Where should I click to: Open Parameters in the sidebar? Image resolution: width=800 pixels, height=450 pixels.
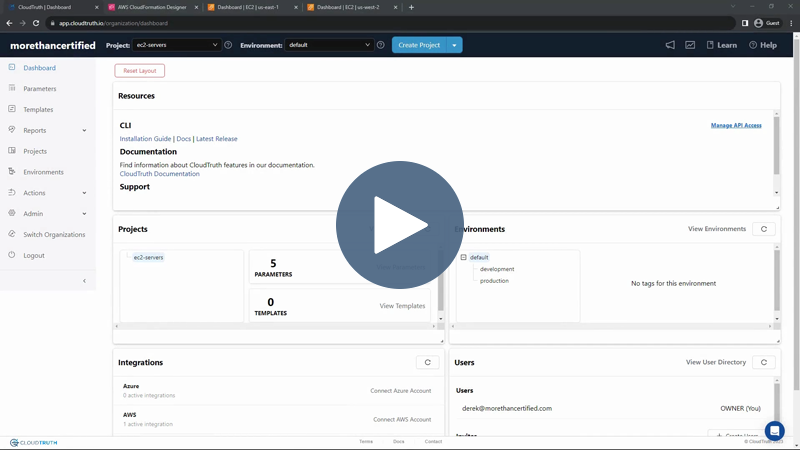coord(40,89)
